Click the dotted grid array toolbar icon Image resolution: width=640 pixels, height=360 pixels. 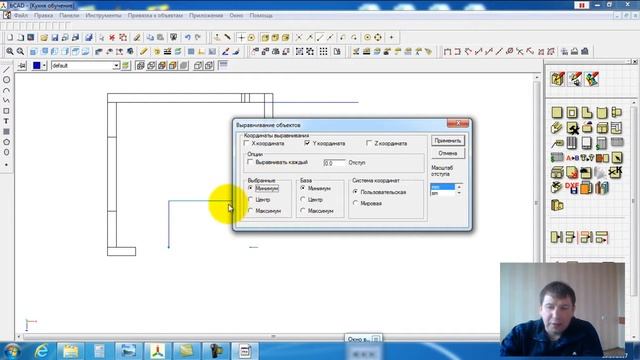[323, 51]
